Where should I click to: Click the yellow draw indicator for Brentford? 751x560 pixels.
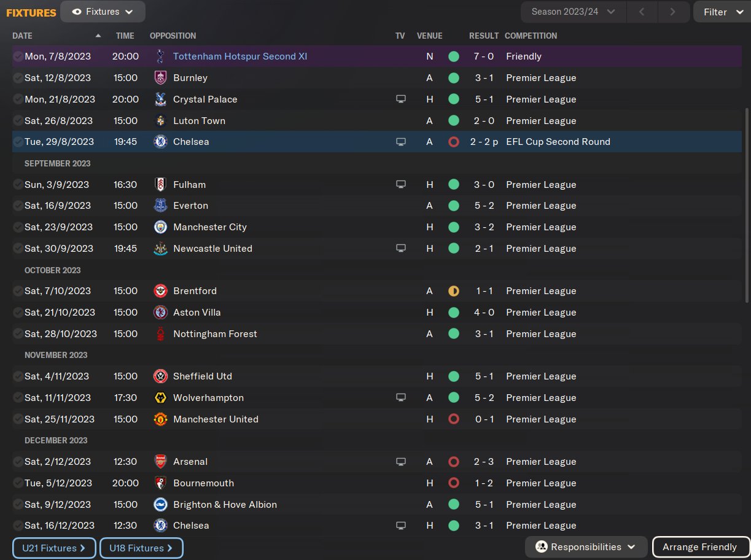(x=454, y=291)
